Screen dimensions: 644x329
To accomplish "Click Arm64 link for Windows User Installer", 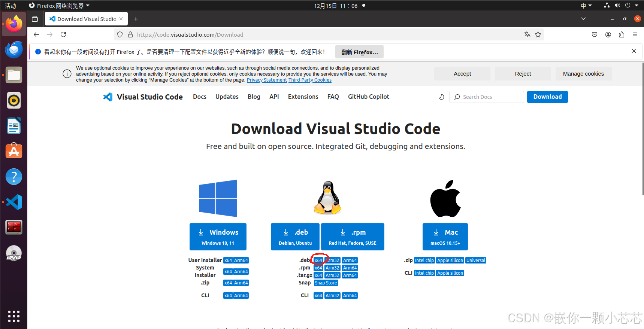I will click(x=241, y=261).
